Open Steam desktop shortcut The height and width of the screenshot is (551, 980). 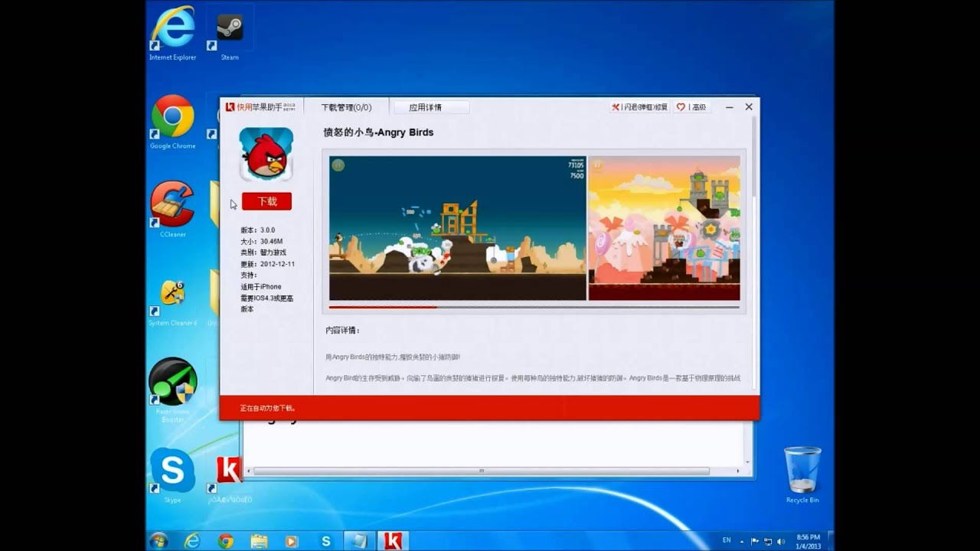(x=230, y=35)
